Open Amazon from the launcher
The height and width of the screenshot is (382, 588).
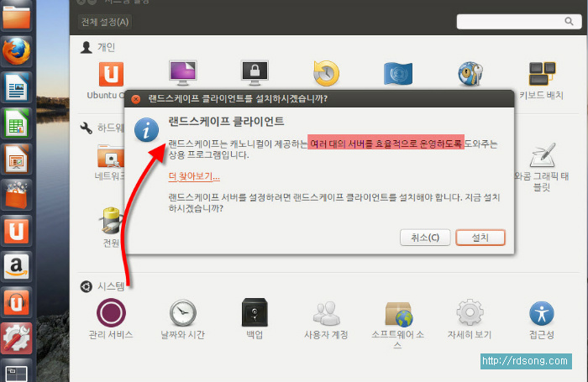click(x=17, y=265)
